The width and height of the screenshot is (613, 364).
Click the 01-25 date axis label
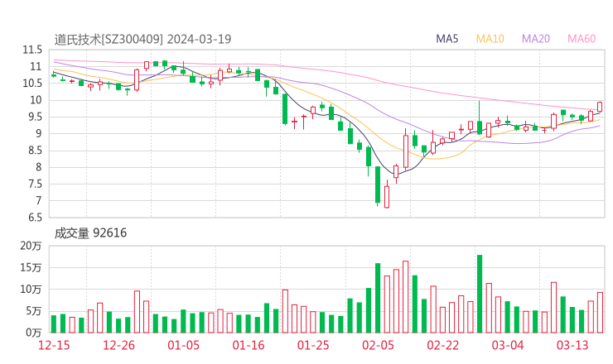pos(313,345)
